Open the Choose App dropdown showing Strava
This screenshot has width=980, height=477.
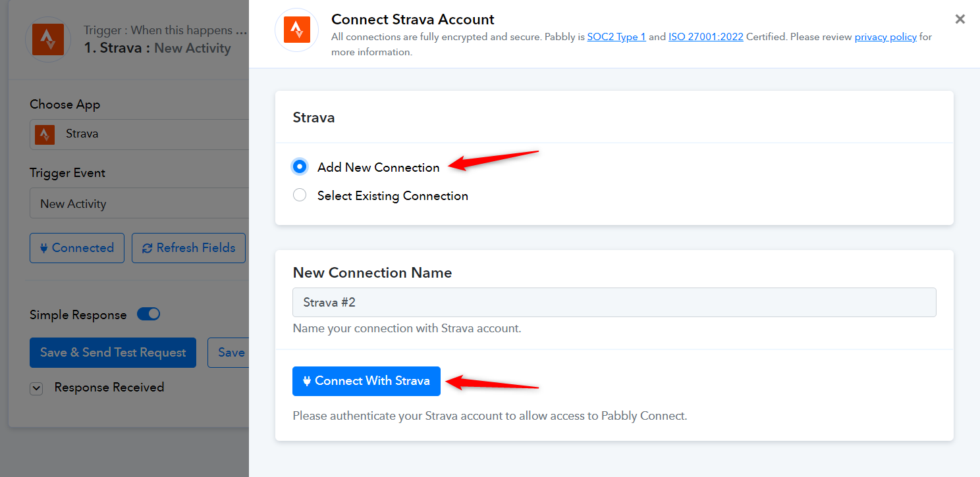point(139,134)
